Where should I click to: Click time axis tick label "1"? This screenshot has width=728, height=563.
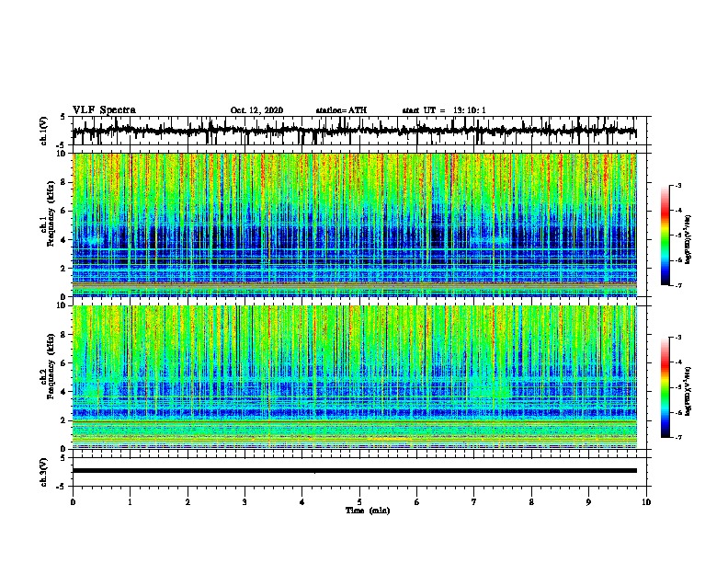click(130, 502)
